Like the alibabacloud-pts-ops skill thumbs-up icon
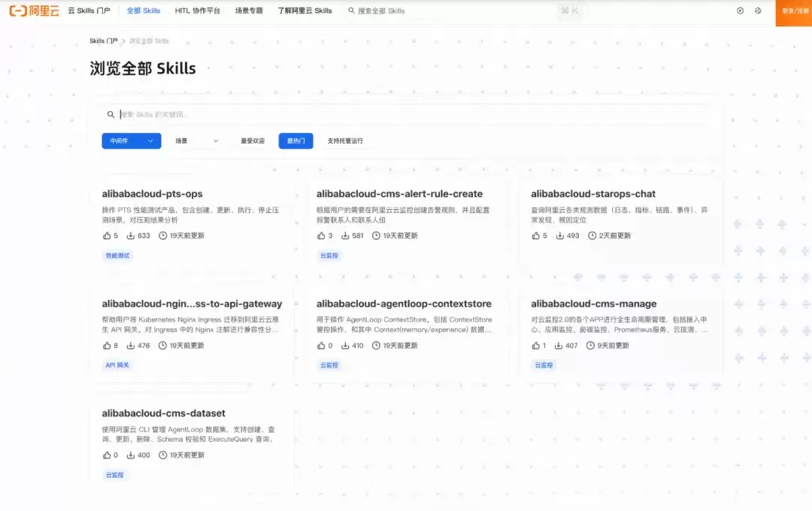 tap(107, 235)
